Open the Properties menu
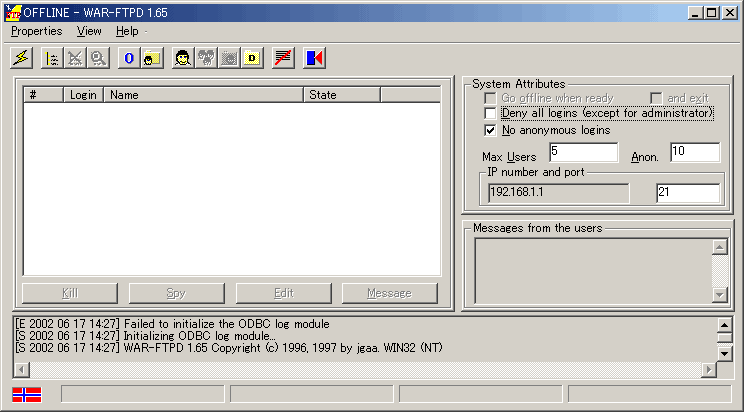Viewport: 744px width, 412px height. coord(37,31)
